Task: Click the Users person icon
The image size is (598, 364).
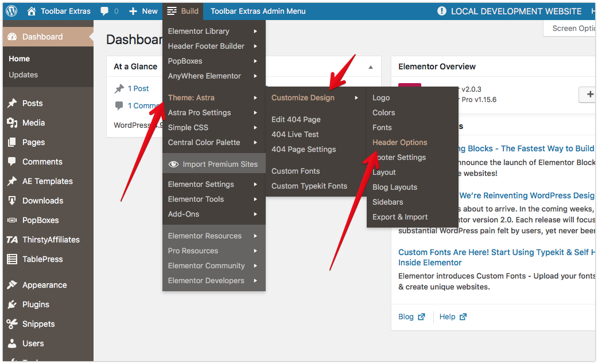Action: pyautogui.click(x=12, y=343)
